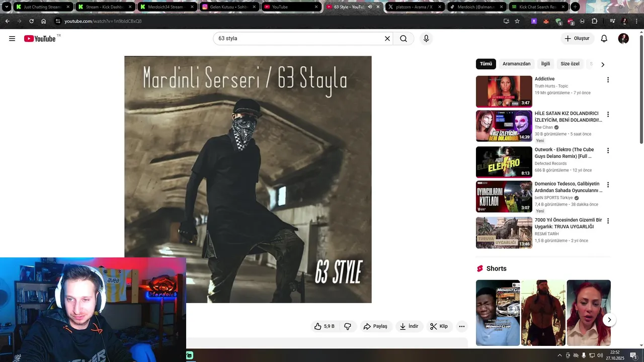Open YouTube notifications bell
This screenshot has height=362, width=644.
604,39
